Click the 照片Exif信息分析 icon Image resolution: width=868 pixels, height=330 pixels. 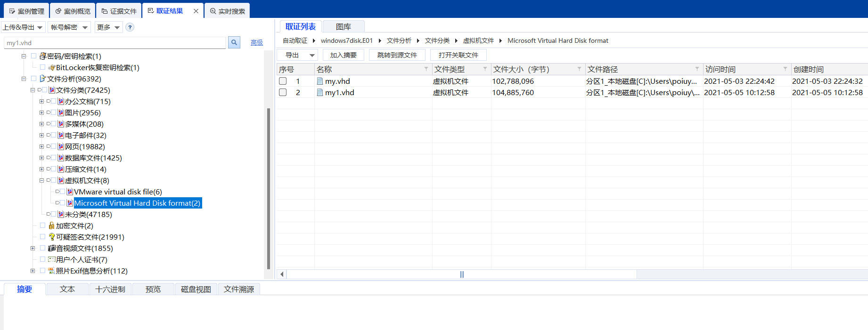pos(52,271)
